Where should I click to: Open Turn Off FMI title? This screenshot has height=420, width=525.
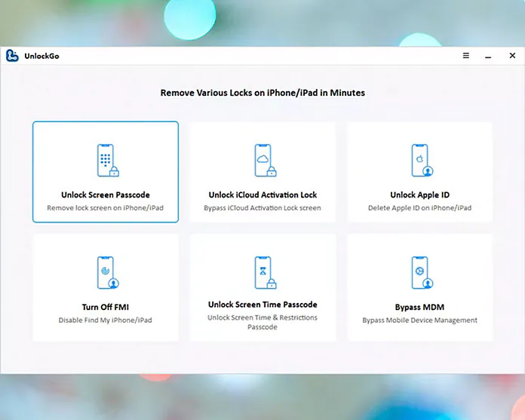106,307
